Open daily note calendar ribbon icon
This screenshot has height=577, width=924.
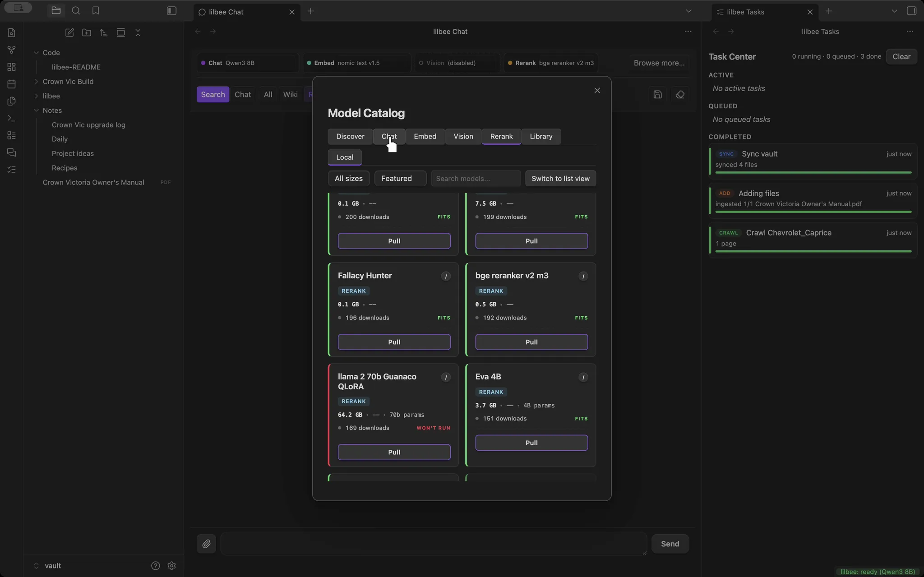[x=12, y=84]
